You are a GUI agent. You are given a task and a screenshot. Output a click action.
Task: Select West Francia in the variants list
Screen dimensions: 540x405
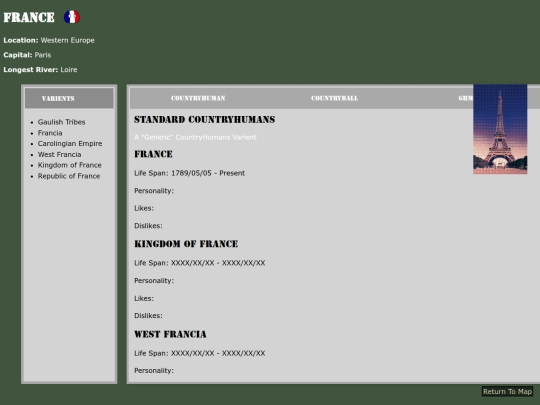coord(60,155)
